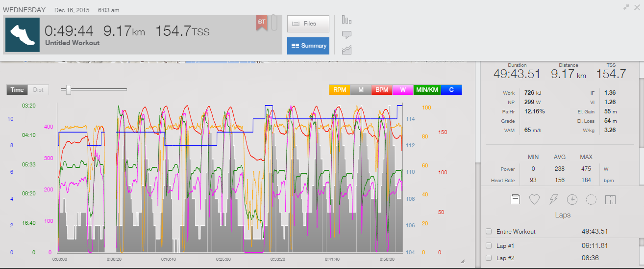Click the 0:49:44 duration in header
The image size is (644, 269).
(69, 31)
